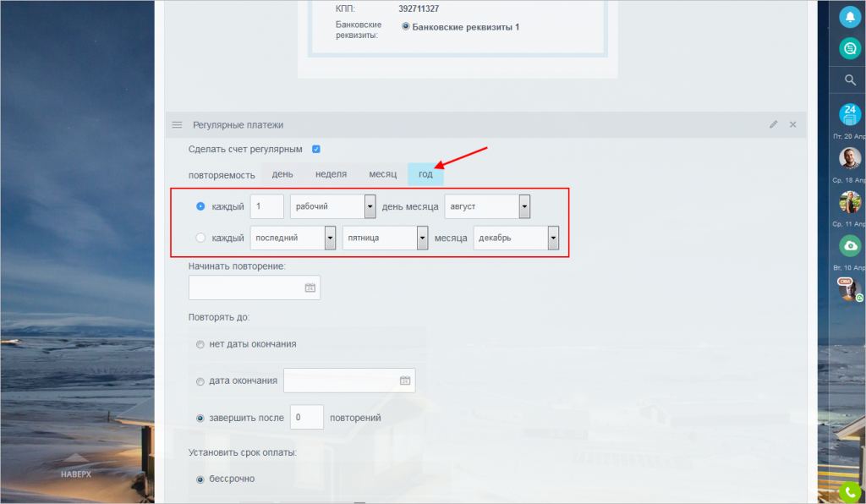
Task: Switch to месяц repeat tab
Action: 383,174
